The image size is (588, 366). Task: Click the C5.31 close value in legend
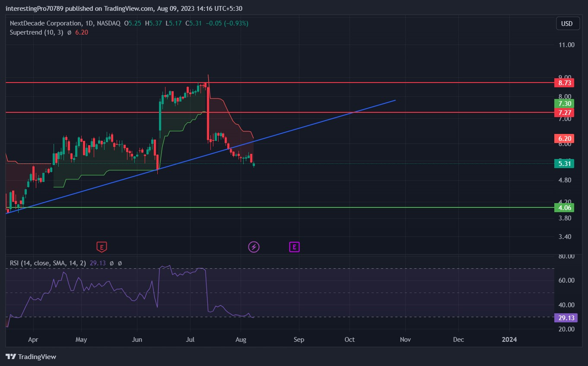point(193,23)
